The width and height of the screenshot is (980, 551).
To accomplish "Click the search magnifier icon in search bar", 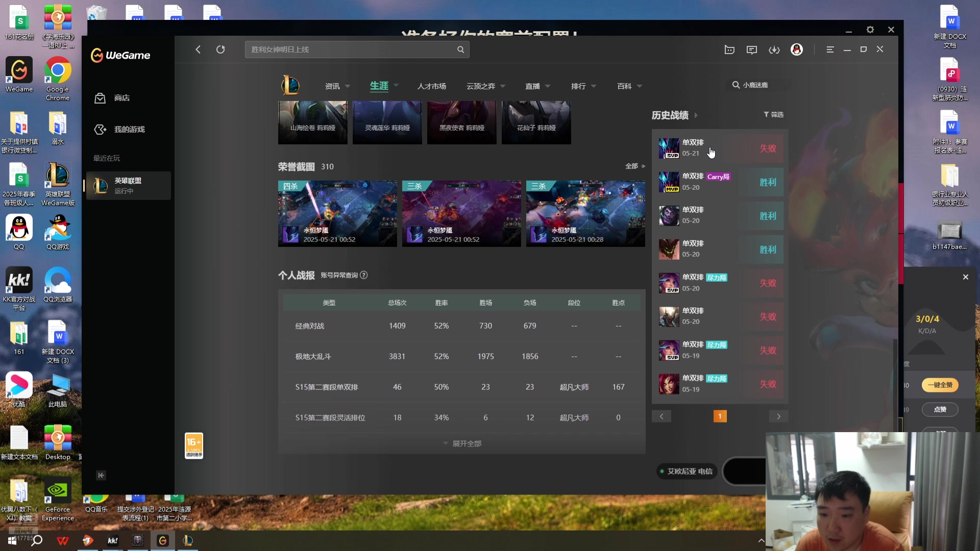I will [460, 49].
